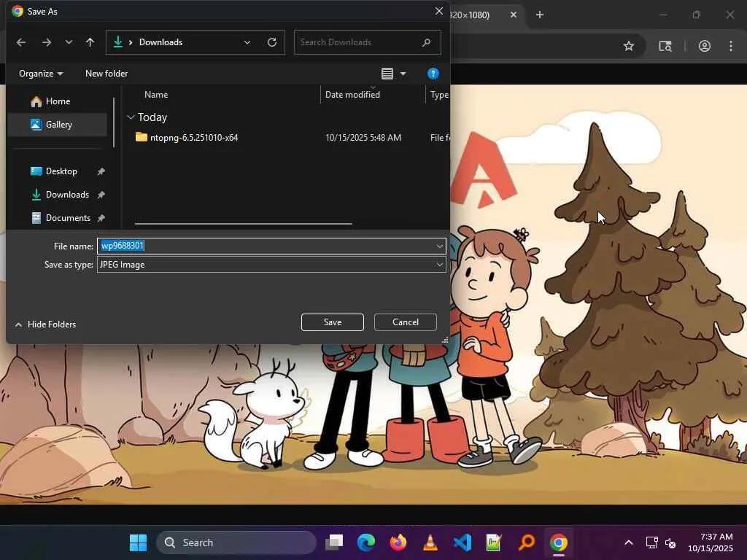The height and width of the screenshot is (560, 747).
Task: Unpin Downloads pin icon
Action: coord(101,195)
